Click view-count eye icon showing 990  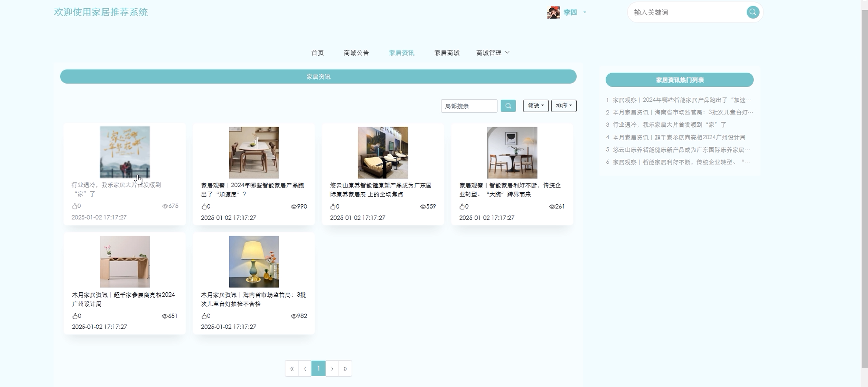(x=293, y=207)
